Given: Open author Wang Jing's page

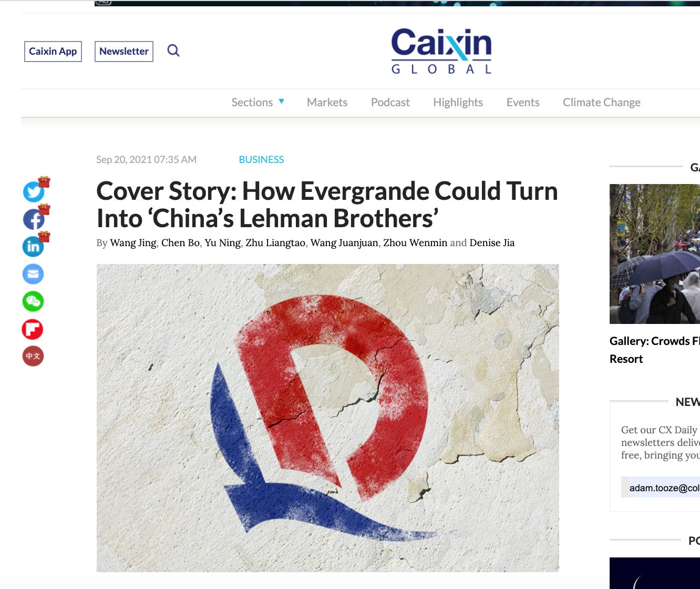Looking at the screenshot, I should coord(133,243).
